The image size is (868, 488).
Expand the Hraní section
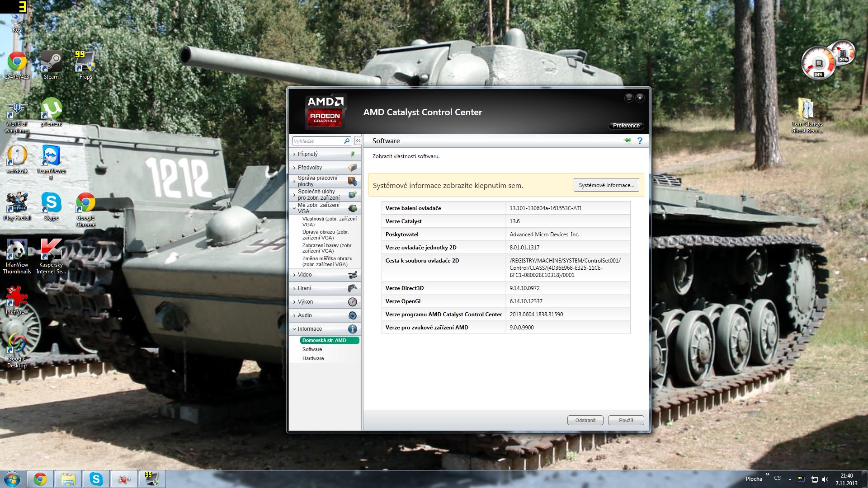click(325, 288)
